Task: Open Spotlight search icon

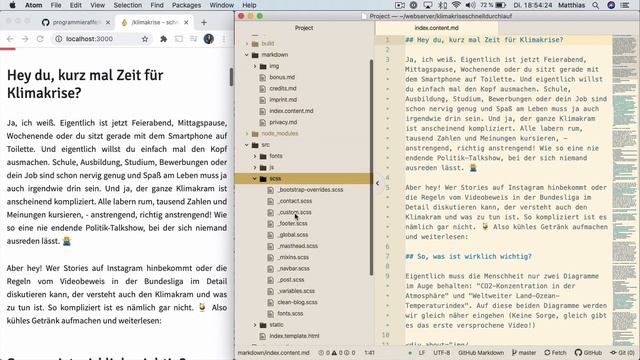Action: click(x=596, y=5)
